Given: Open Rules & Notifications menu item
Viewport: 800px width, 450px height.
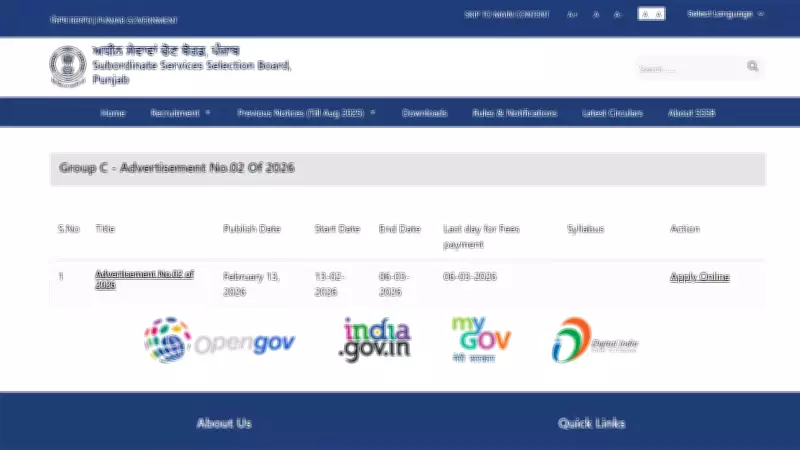Looking at the screenshot, I should click(514, 113).
